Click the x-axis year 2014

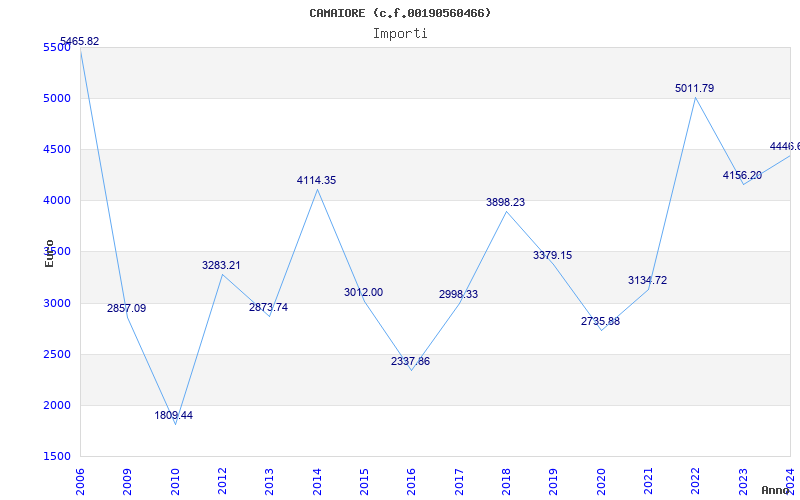[317, 482]
